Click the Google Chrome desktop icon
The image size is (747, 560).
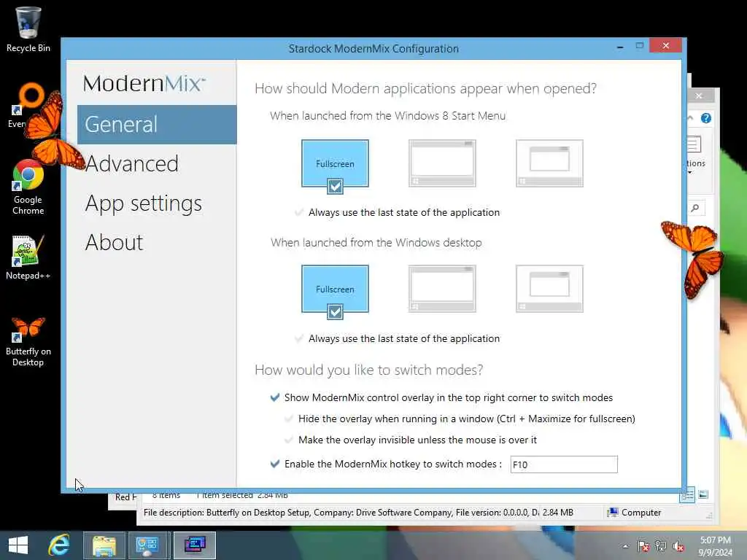tap(28, 187)
